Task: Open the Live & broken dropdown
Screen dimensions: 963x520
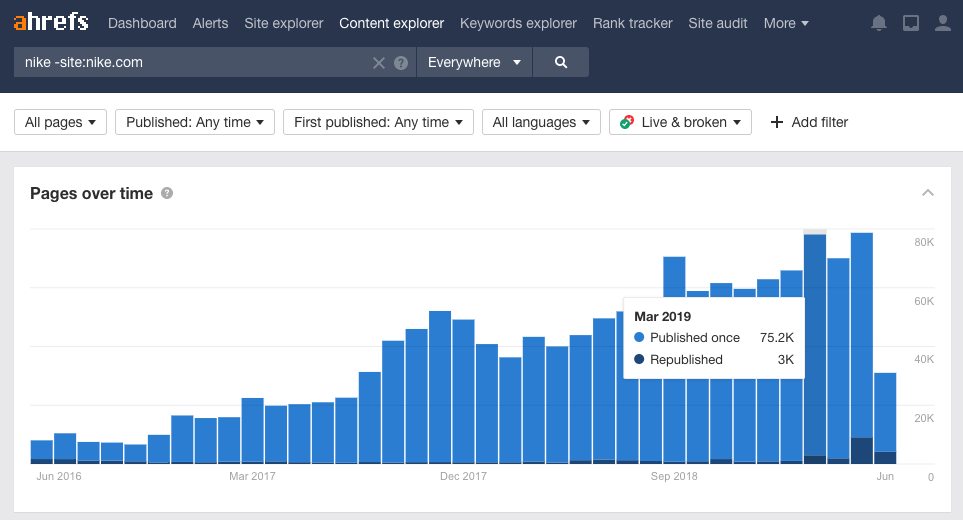Action: tap(680, 122)
